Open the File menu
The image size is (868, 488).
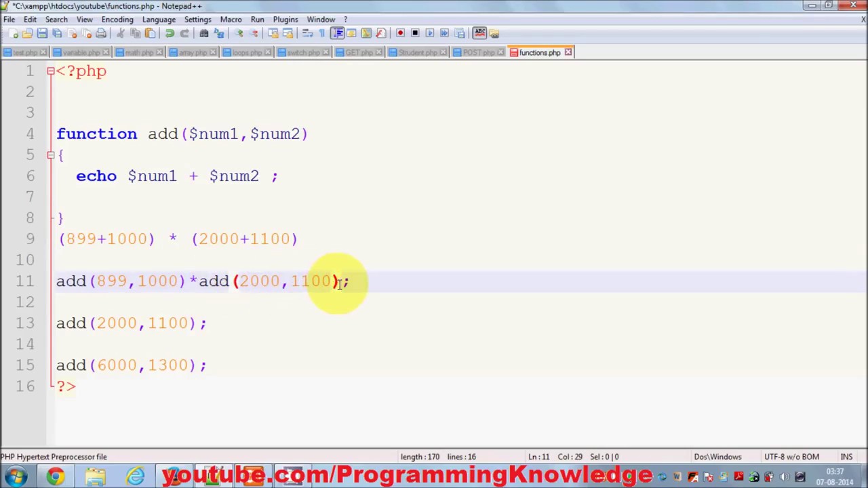9,19
